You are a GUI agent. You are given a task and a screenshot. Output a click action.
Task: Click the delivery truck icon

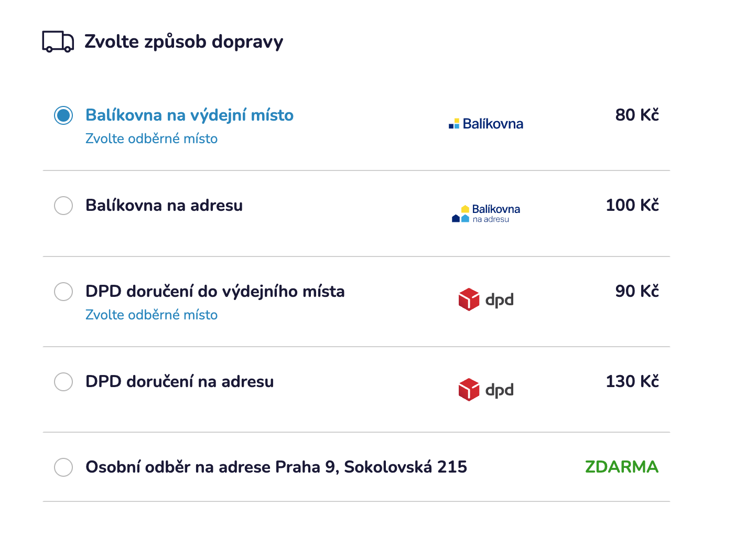[x=58, y=41]
